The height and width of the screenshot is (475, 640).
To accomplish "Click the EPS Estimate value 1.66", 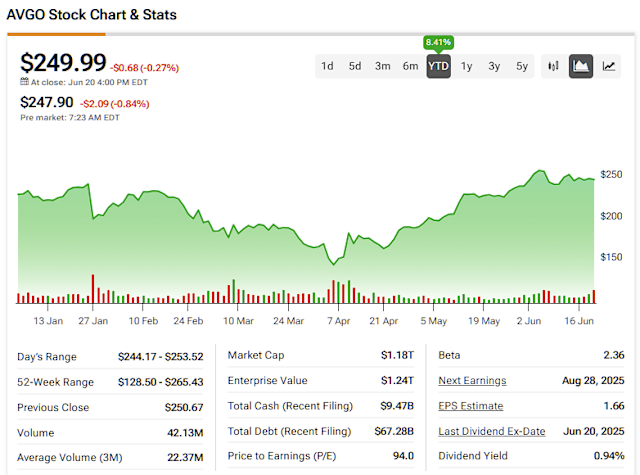I will [x=614, y=406].
